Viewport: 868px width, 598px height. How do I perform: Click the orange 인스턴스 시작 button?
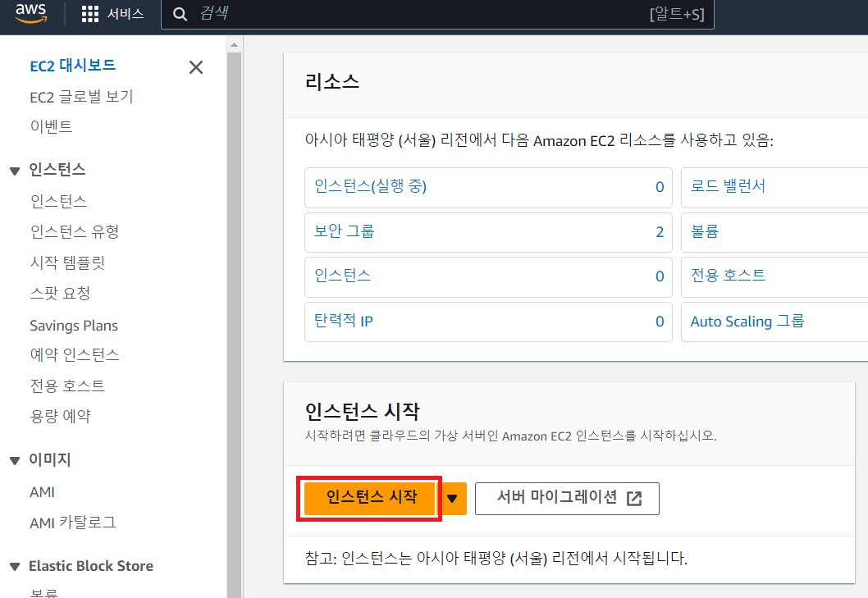coord(370,498)
